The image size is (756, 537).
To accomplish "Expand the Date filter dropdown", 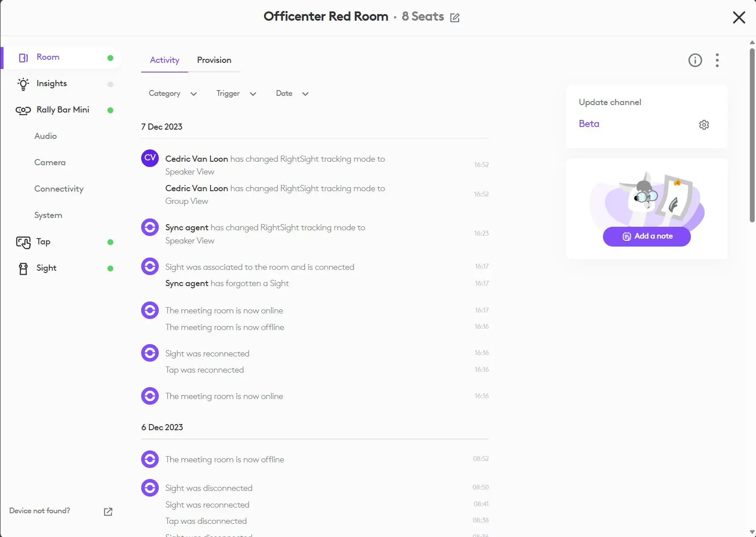I will tap(292, 94).
